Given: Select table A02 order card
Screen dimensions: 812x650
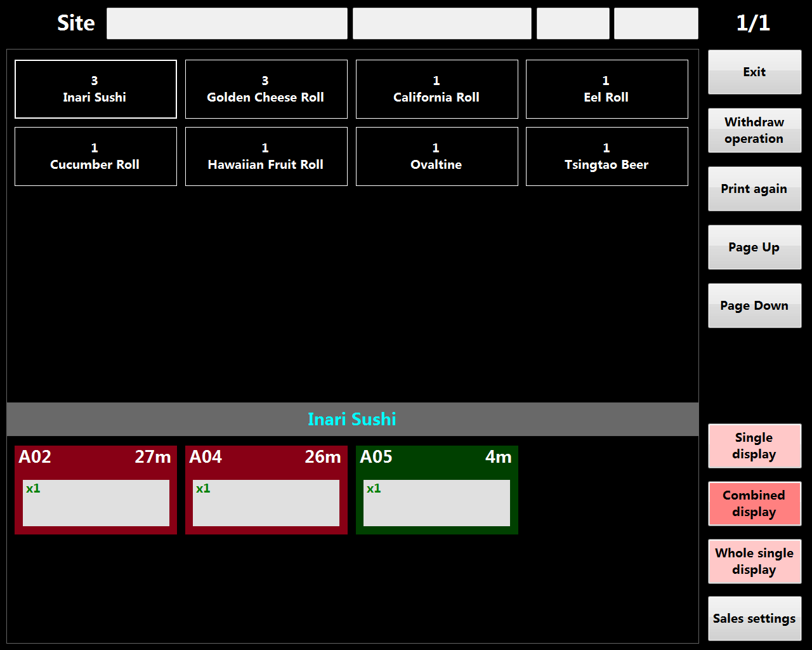Looking at the screenshot, I should 96,490.
